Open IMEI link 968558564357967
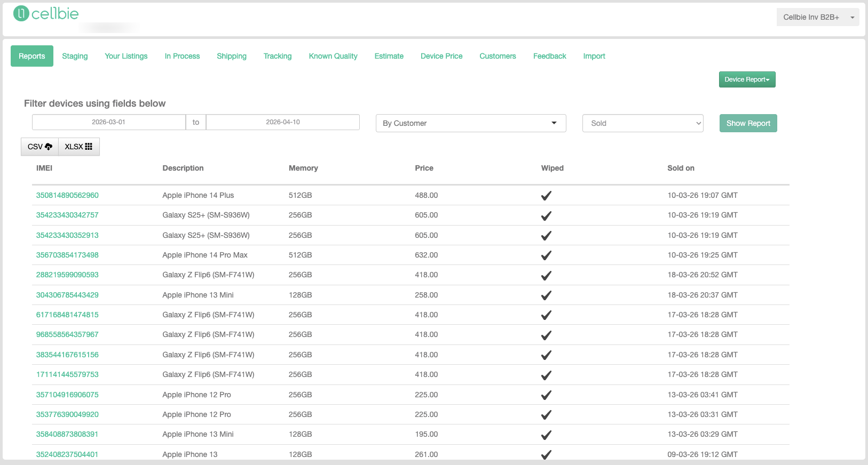The width and height of the screenshot is (868, 465). [x=67, y=334]
